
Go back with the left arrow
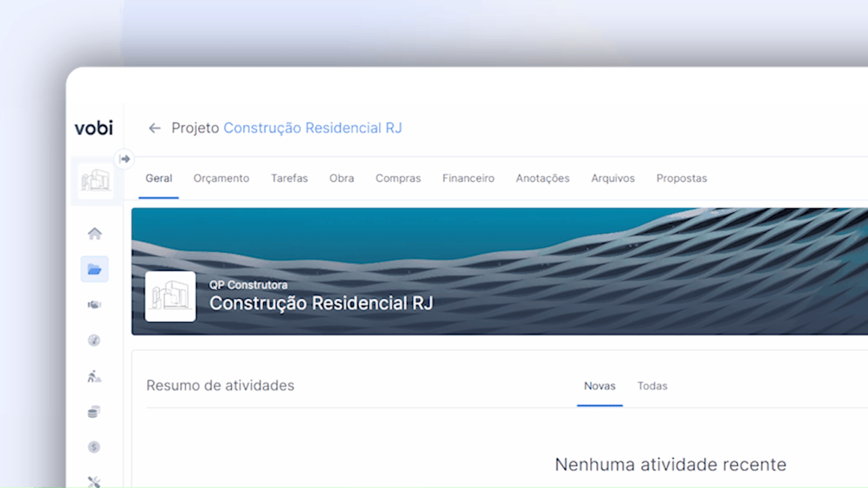155,128
